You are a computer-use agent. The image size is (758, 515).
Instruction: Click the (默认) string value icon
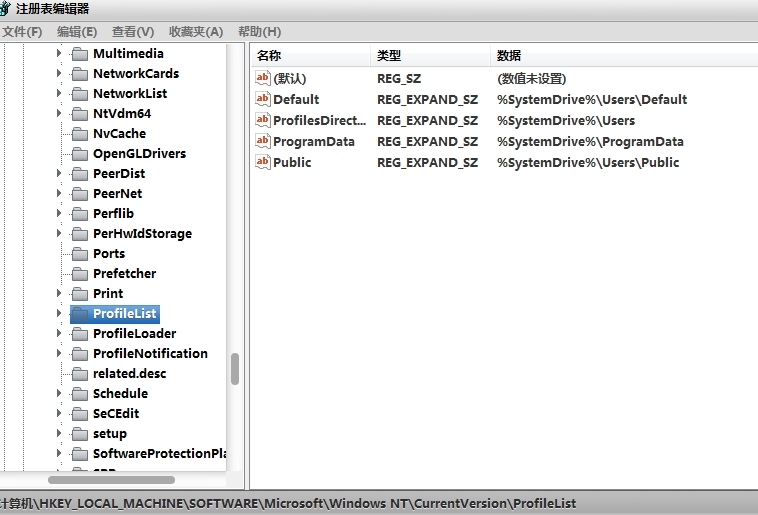(x=262, y=78)
